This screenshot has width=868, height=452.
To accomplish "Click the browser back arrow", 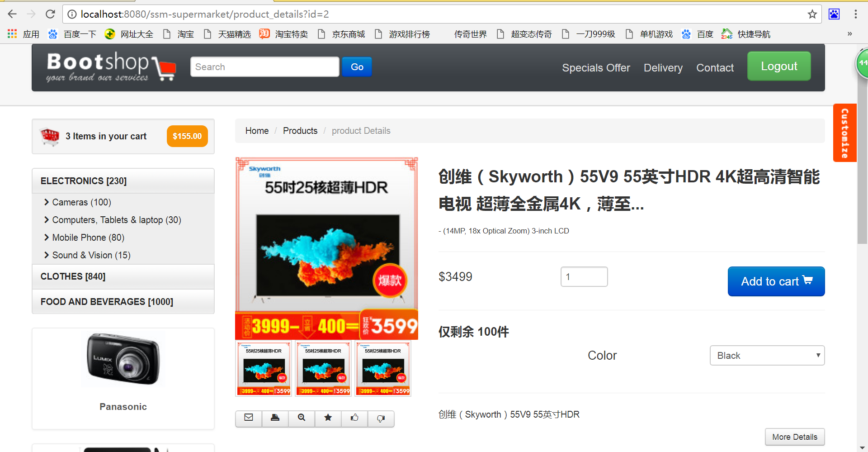I will tap(12, 14).
